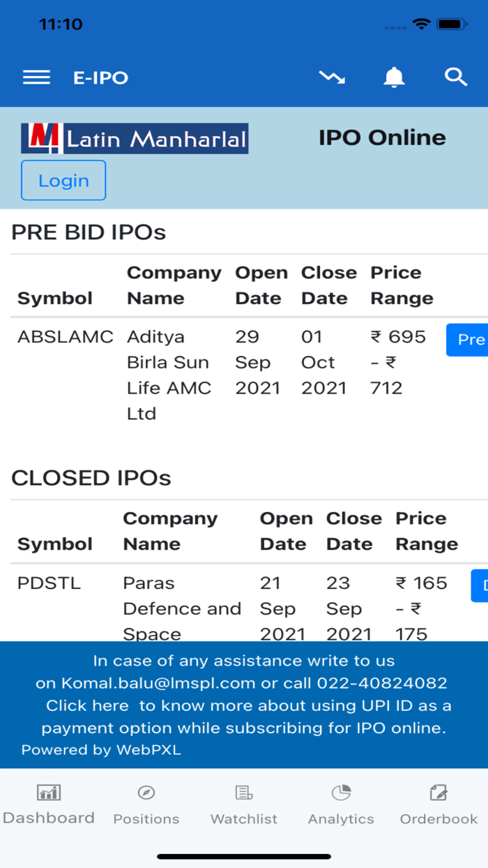The image size is (488, 868).
Task: Tap the PDSTL symbol cell
Action: (49, 583)
